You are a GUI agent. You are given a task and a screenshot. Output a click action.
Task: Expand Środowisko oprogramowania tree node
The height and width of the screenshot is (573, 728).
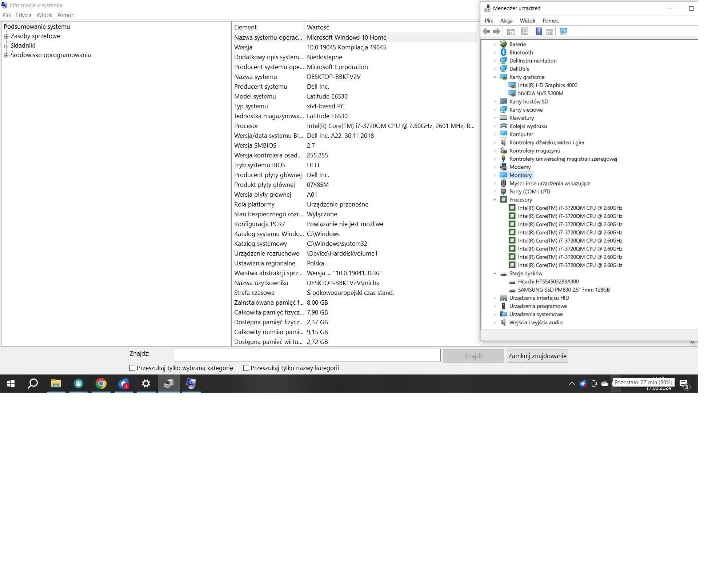pos(6,55)
